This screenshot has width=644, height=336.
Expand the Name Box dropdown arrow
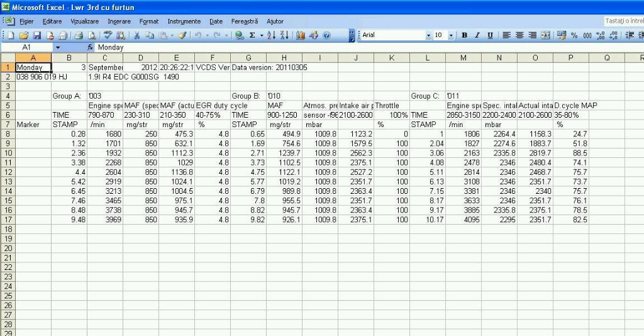58,47
